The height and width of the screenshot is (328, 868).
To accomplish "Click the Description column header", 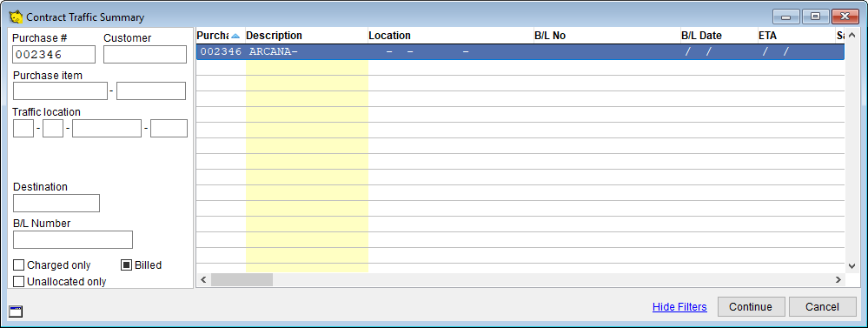I will [307, 36].
